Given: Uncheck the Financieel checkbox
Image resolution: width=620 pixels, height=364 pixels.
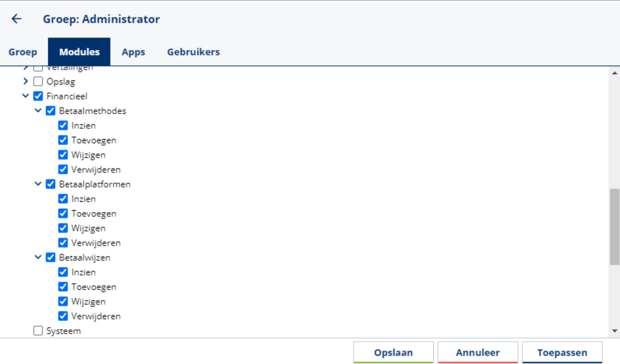Looking at the screenshot, I should 38,96.
